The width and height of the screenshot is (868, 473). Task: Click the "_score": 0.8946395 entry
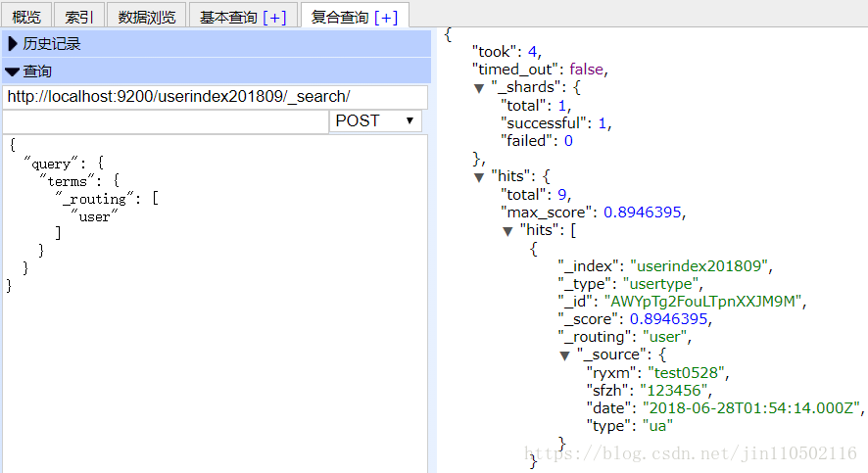tap(635, 319)
